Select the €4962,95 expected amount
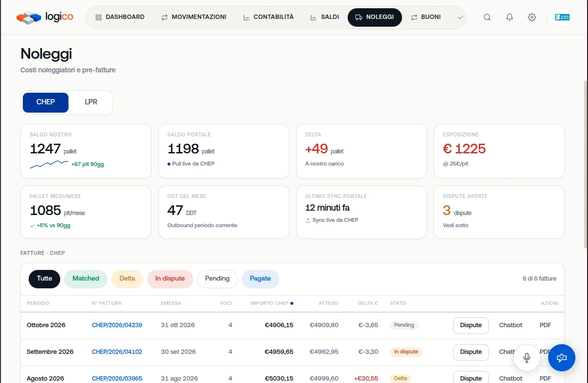 pyautogui.click(x=324, y=352)
